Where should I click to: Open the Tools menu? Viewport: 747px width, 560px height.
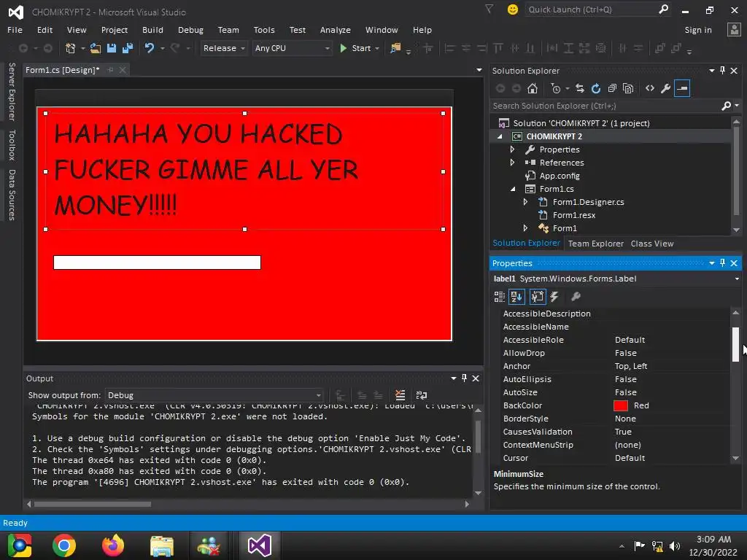(x=264, y=29)
